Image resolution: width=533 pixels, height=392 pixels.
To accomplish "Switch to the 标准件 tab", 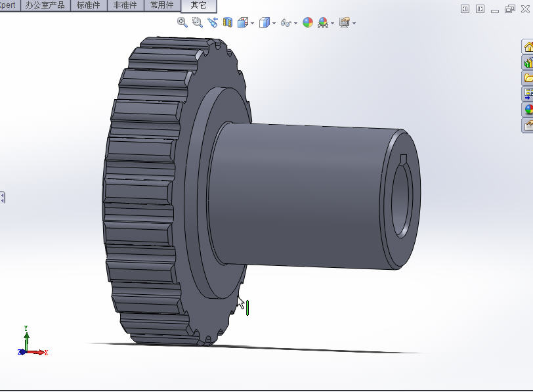I will coord(89,5).
